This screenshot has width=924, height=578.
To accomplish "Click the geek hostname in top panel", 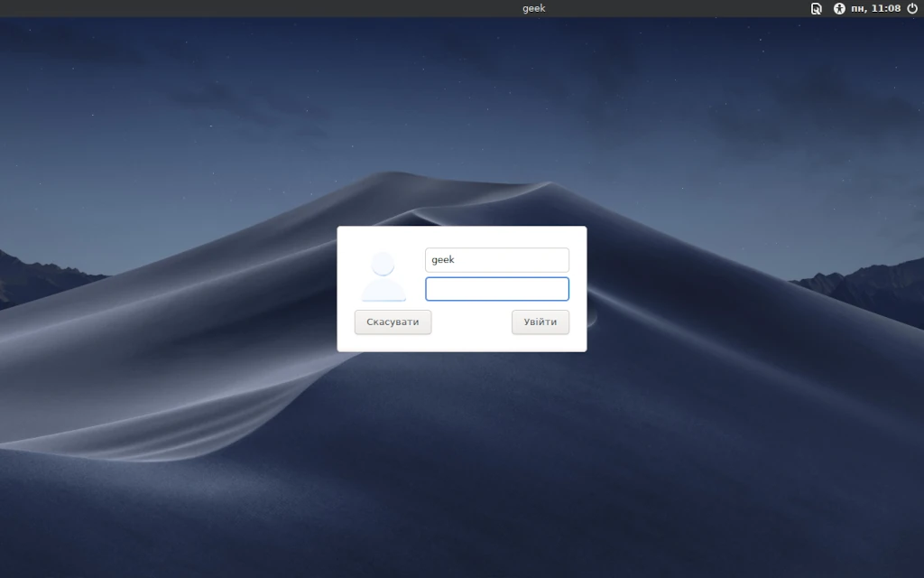I will [x=534, y=8].
